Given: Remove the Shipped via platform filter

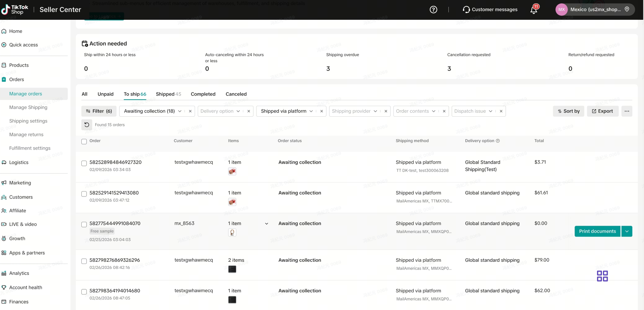Looking at the screenshot, I should 322,111.
